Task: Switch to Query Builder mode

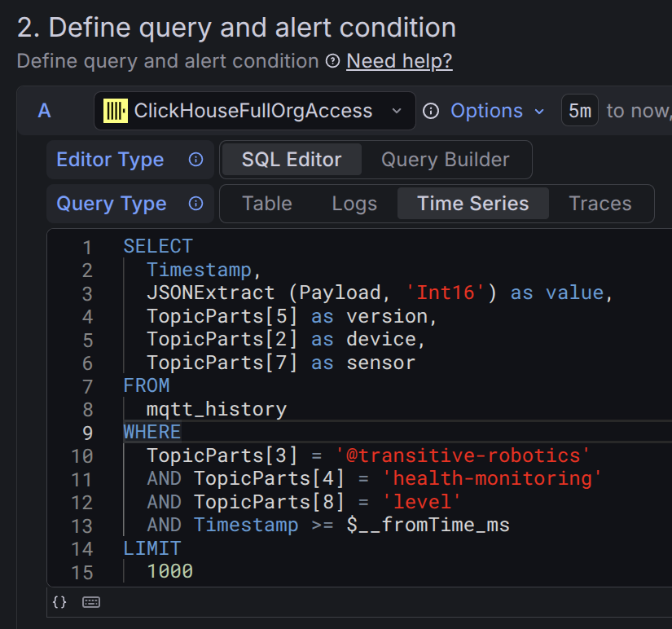Action: pyautogui.click(x=445, y=160)
